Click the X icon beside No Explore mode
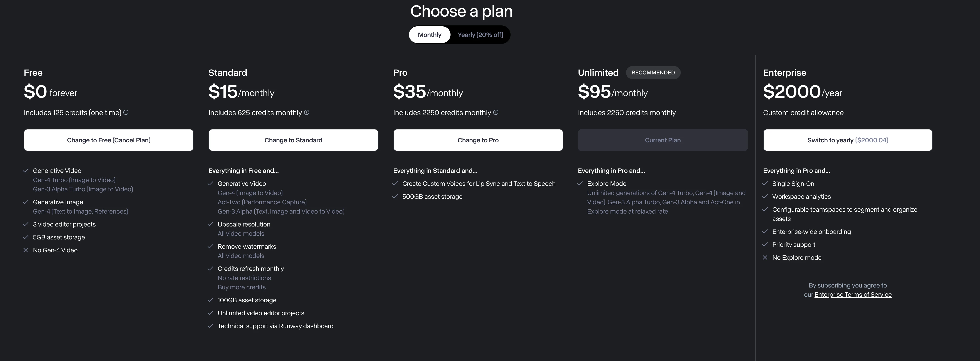980x361 pixels. pos(765,257)
